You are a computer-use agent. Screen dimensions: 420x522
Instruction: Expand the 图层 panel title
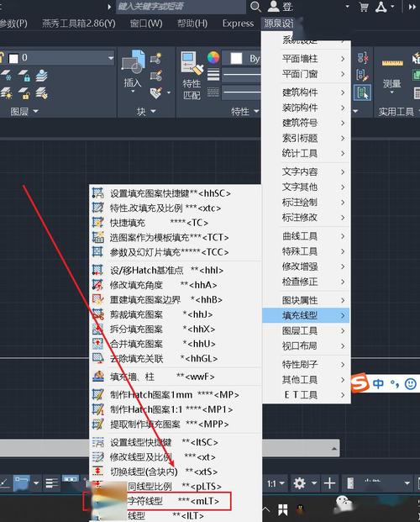tap(24, 111)
